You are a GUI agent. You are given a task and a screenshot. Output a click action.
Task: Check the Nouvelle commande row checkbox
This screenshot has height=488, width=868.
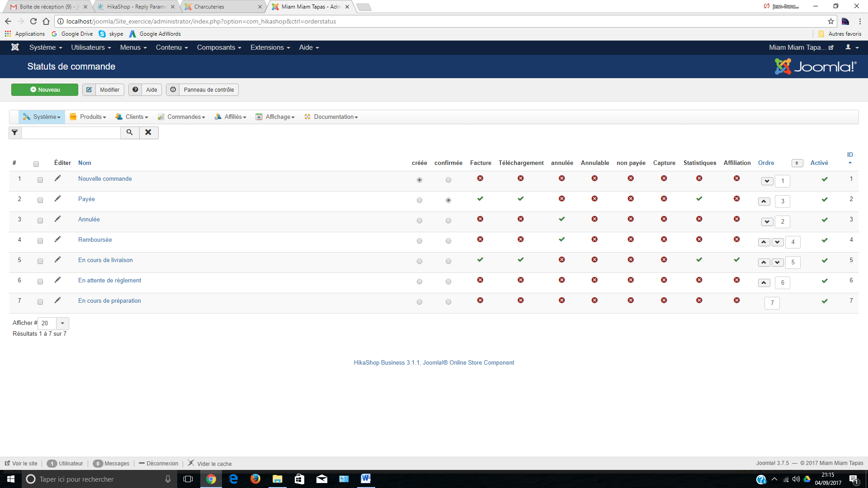pyautogui.click(x=40, y=180)
